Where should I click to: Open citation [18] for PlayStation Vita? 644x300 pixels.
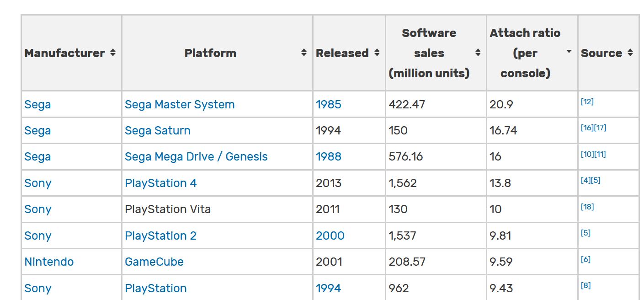(587, 207)
